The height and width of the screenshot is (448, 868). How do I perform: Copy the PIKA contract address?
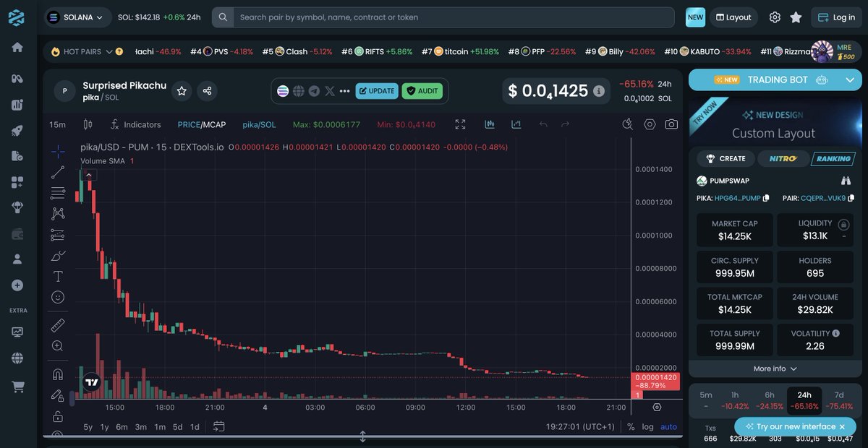click(x=766, y=198)
